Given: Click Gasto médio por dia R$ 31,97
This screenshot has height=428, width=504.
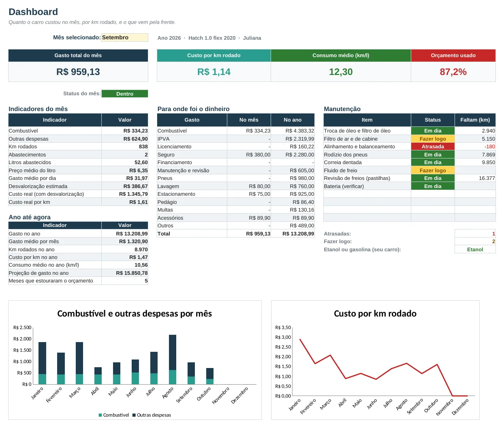Looking at the screenshot, I should point(125,178).
